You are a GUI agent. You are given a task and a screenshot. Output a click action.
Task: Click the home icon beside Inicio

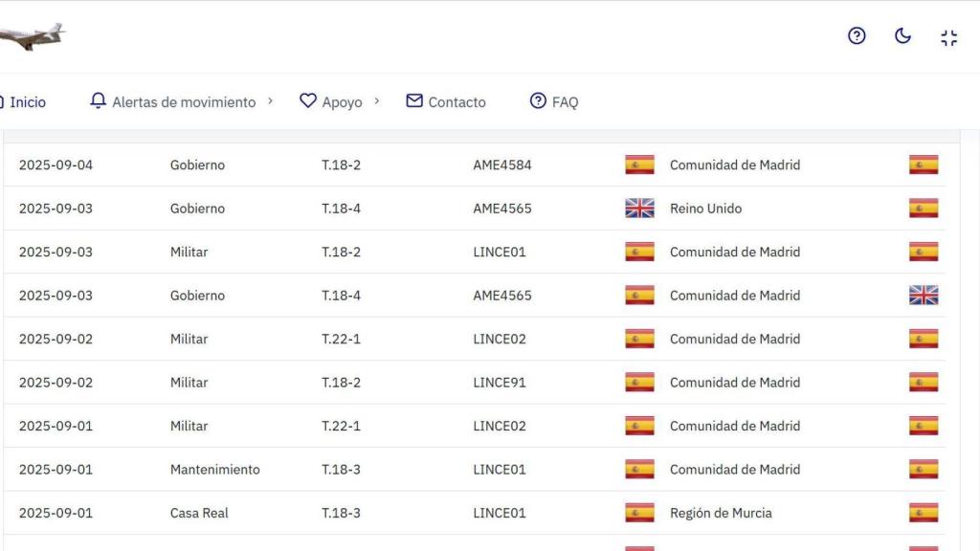(x=2, y=100)
